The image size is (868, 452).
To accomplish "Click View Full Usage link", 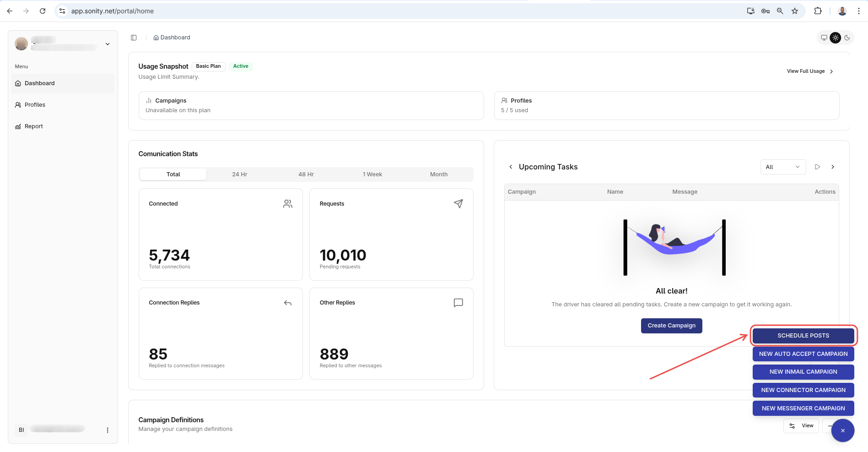I will click(810, 71).
